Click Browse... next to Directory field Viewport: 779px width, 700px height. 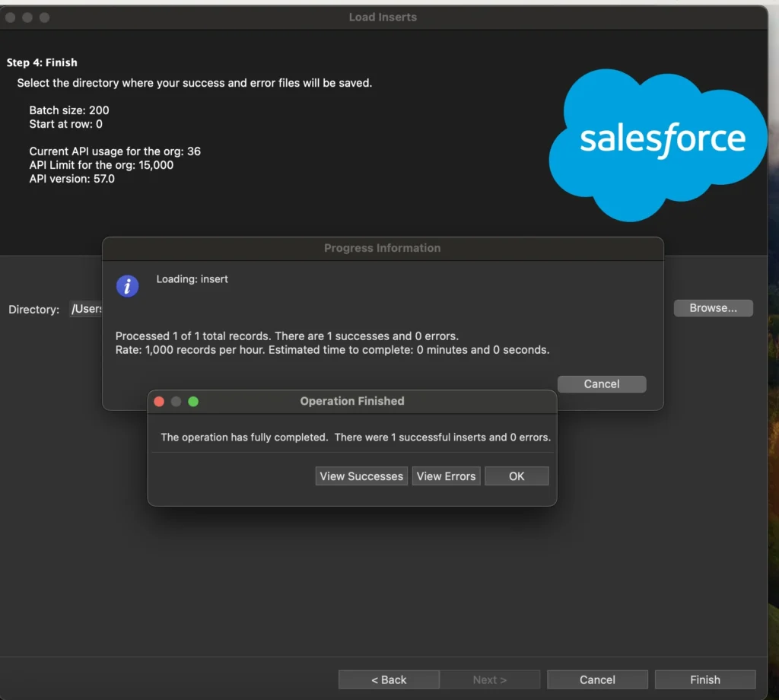click(713, 308)
